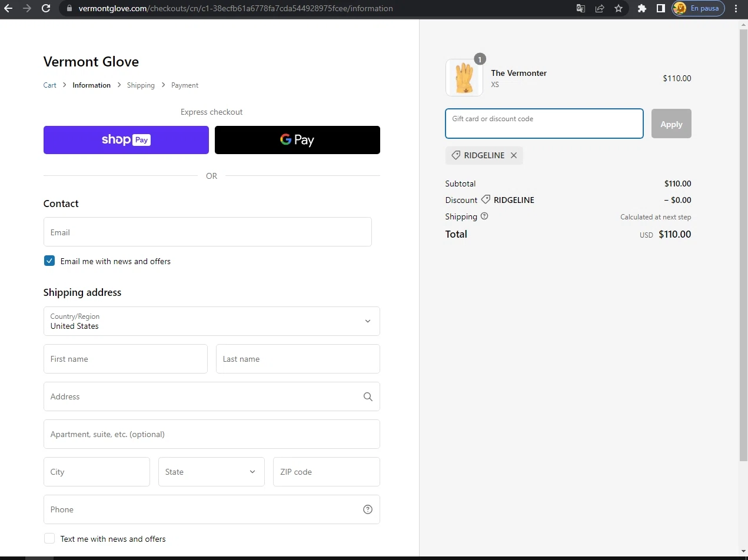Go to Cart breadcrumb link

[x=49, y=85]
